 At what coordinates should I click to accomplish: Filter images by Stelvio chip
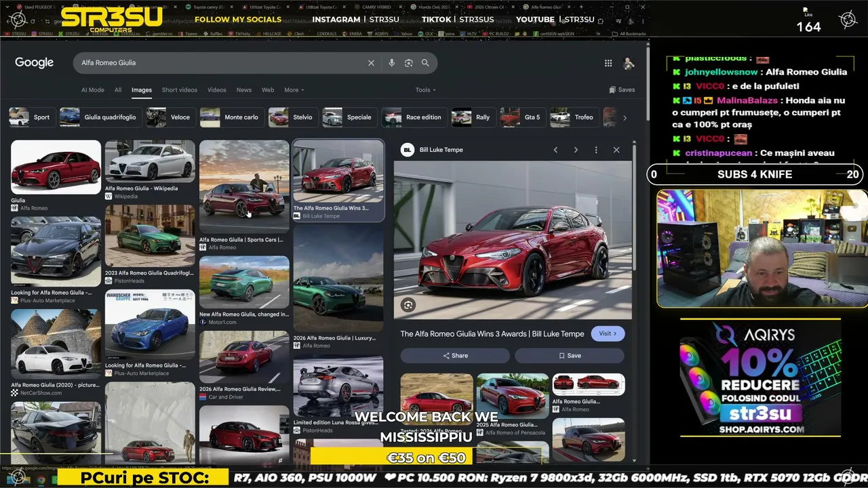coord(292,117)
